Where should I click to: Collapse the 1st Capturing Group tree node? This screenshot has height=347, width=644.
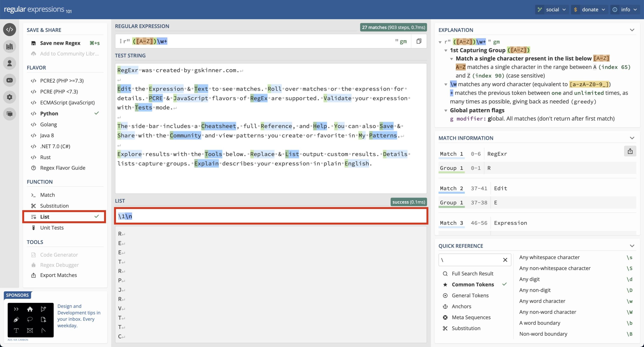click(x=446, y=50)
